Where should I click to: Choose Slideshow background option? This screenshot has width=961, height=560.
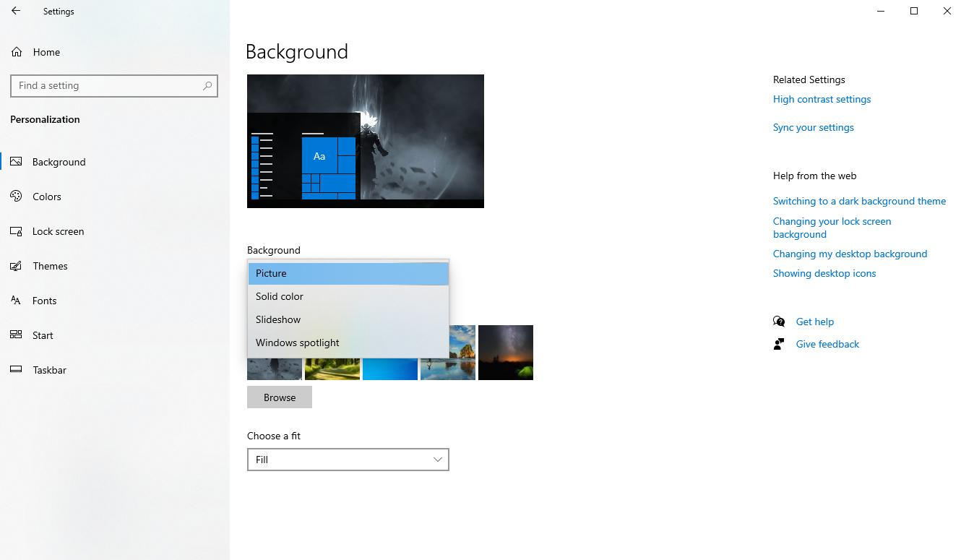(348, 319)
